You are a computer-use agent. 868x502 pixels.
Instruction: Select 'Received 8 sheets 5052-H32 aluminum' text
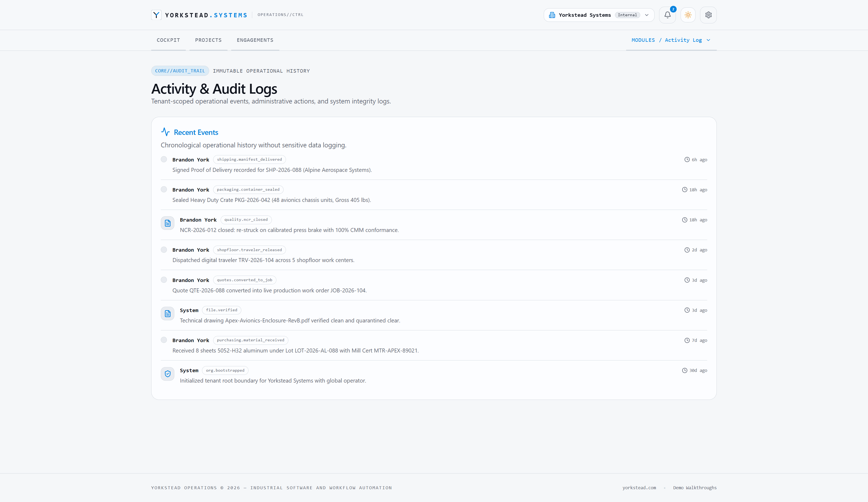pyautogui.click(x=296, y=350)
